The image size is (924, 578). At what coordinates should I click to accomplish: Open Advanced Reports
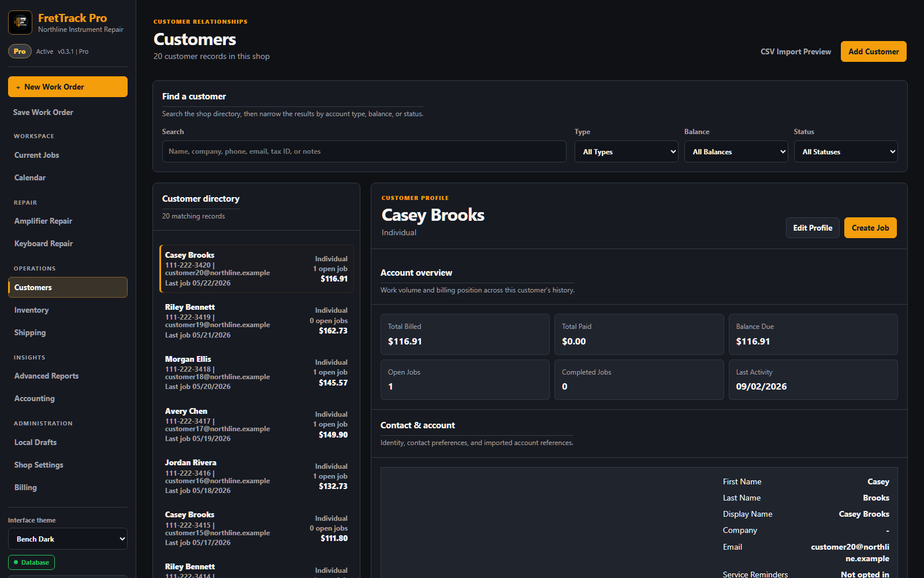tap(68, 376)
